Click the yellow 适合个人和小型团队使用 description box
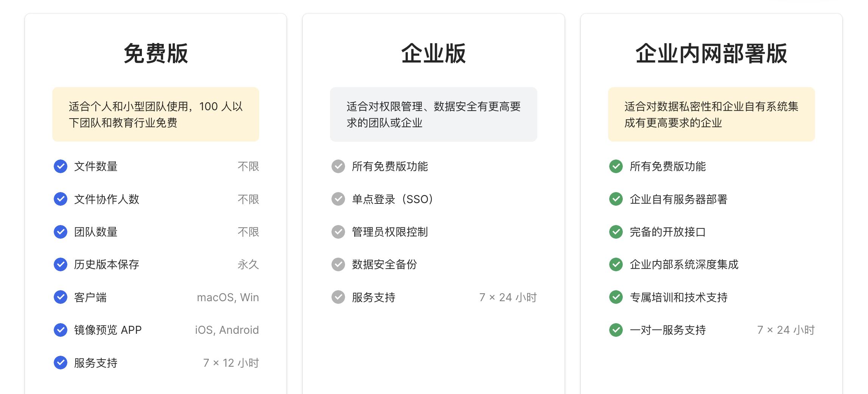This screenshot has width=868, height=394. point(156,114)
